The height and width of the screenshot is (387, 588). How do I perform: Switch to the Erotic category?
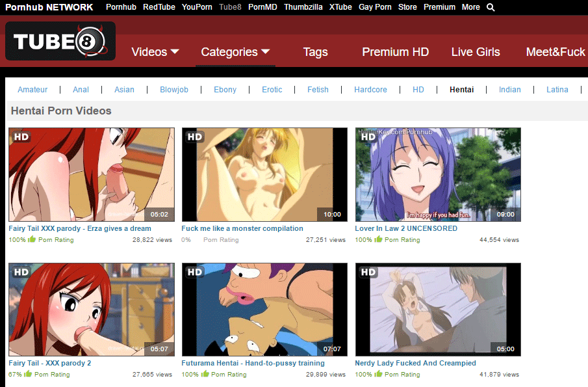(x=272, y=90)
